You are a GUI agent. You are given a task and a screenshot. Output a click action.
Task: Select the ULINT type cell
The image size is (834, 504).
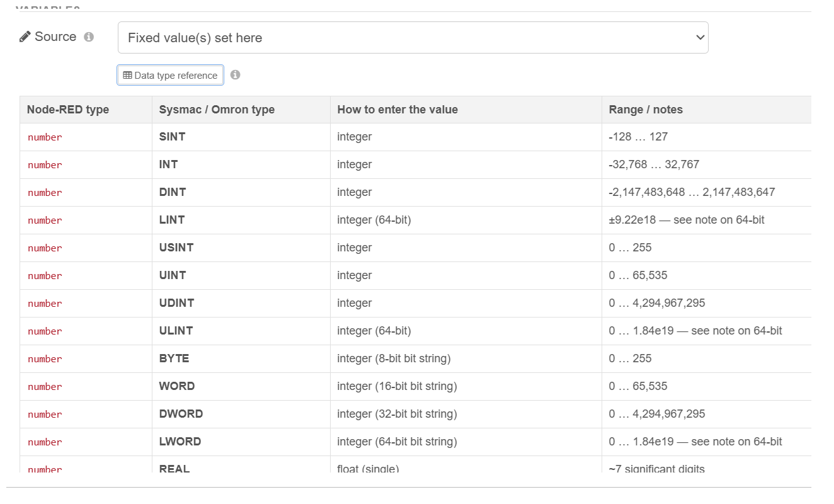[241, 331]
